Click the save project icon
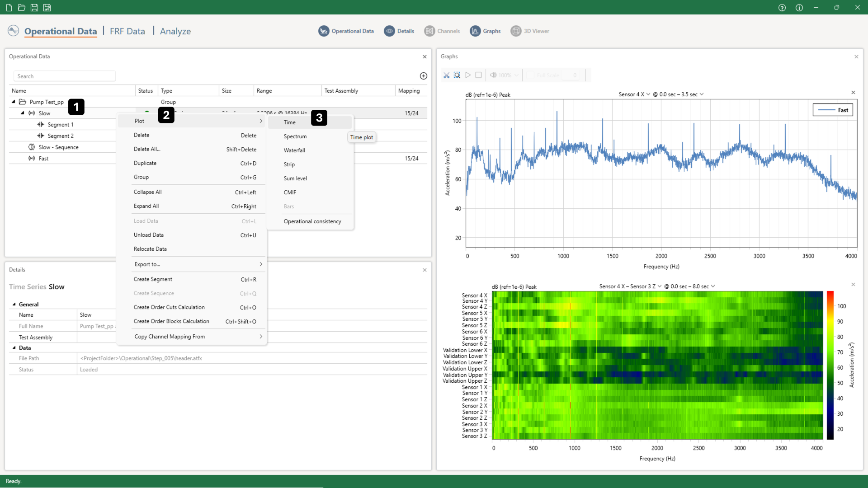868x488 pixels. tap(34, 8)
